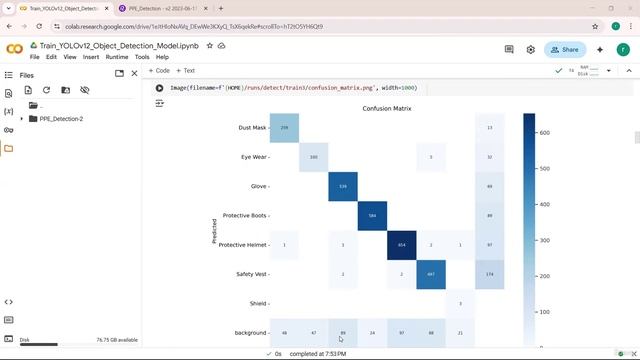Click the "completed at 7:53 PM" status
The width and height of the screenshot is (640, 360).
(318, 354)
